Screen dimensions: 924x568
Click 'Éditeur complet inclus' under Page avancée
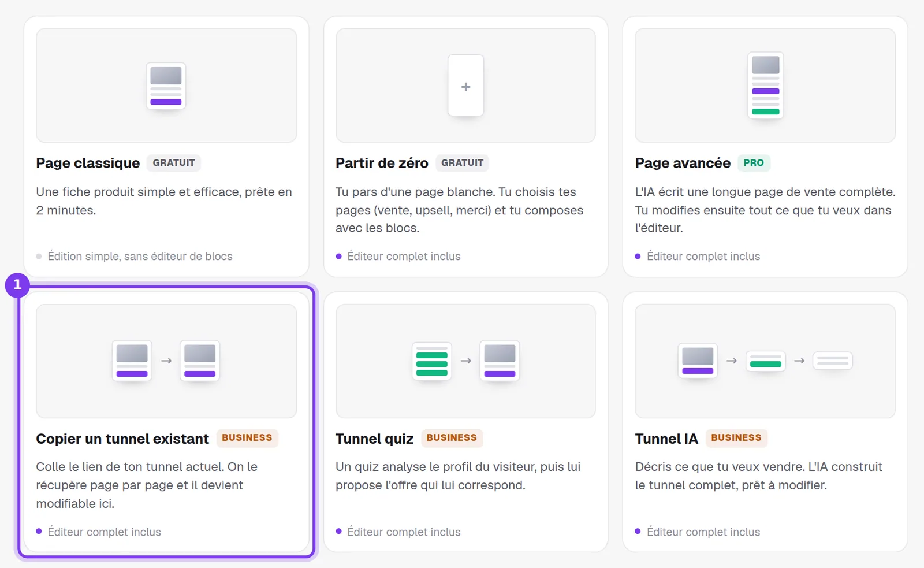[x=703, y=256]
